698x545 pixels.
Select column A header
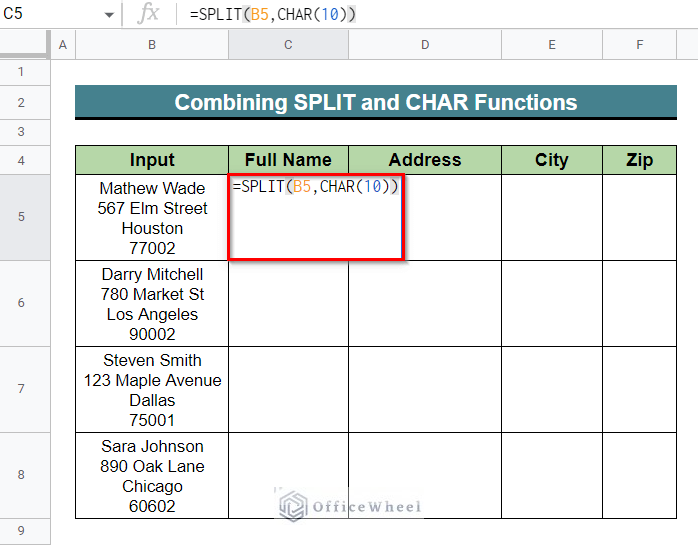(63, 45)
